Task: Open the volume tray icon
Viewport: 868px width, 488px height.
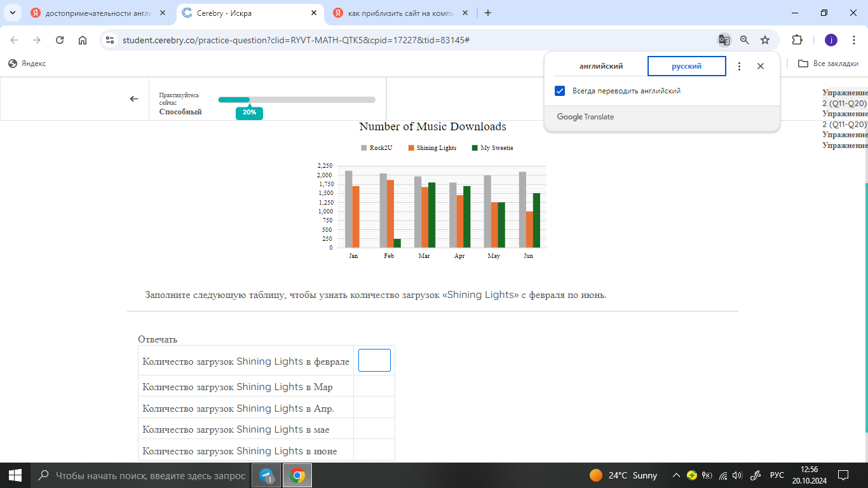Action: pyautogui.click(x=737, y=475)
